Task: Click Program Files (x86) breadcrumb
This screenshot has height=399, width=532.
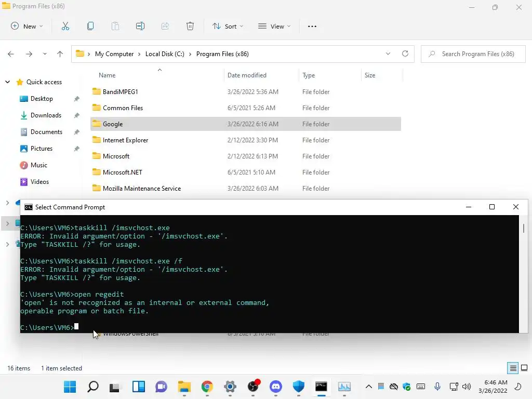Action: [x=222, y=54]
